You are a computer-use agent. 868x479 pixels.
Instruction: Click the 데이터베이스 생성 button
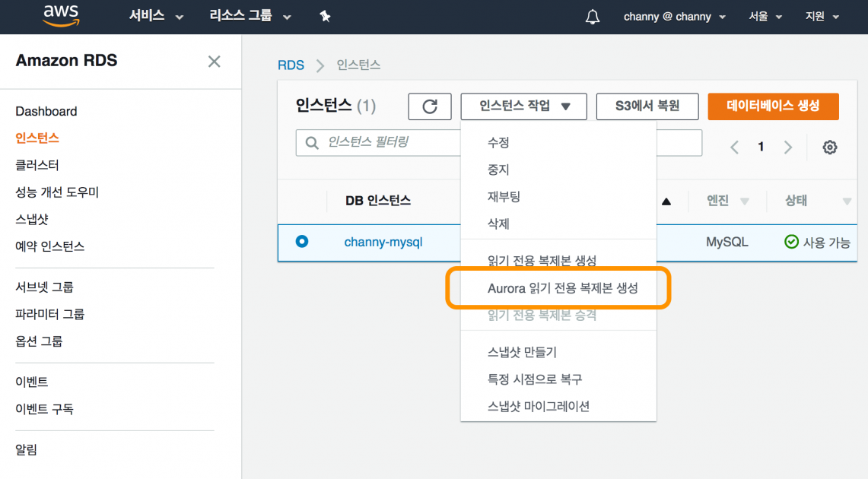773,106
